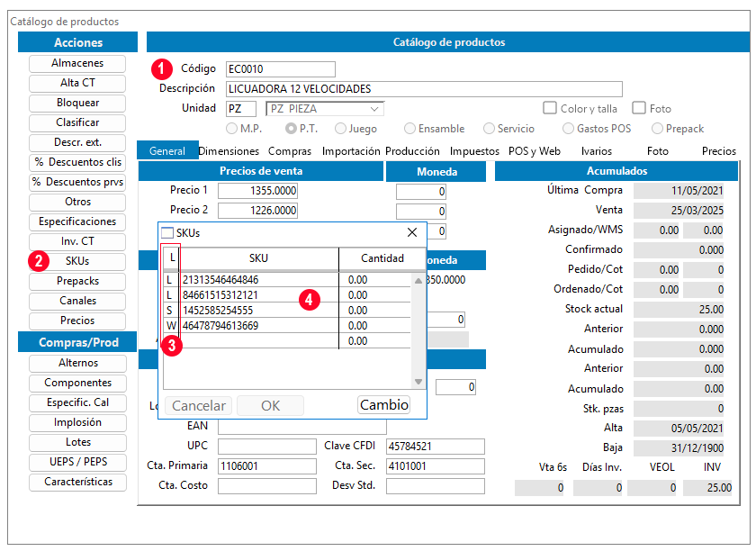Open the Ivarios tab
The width and height of the screenshot is (756, 551).
click(x=597, y=151)
